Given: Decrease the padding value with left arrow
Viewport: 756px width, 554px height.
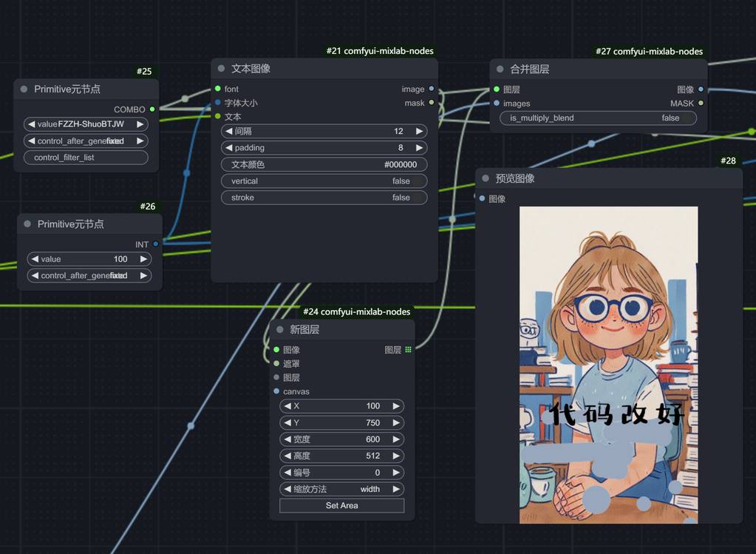Looking at the screenshot, I should 228,148.
